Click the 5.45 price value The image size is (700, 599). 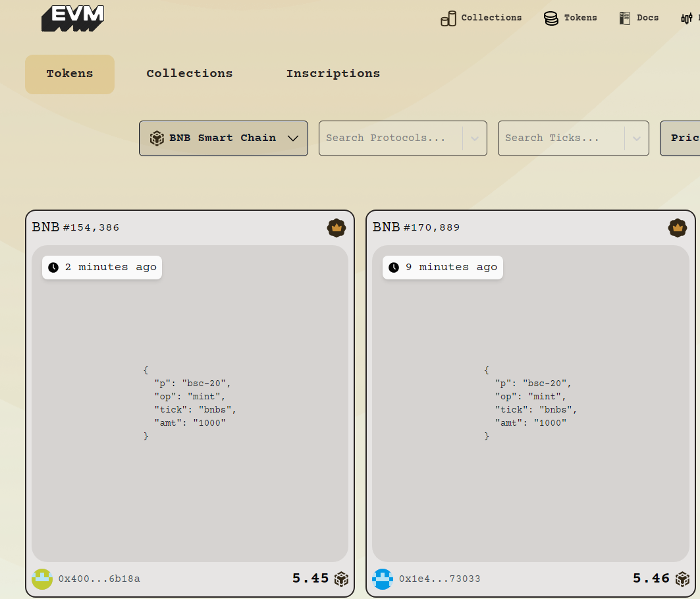pos(310,579)
